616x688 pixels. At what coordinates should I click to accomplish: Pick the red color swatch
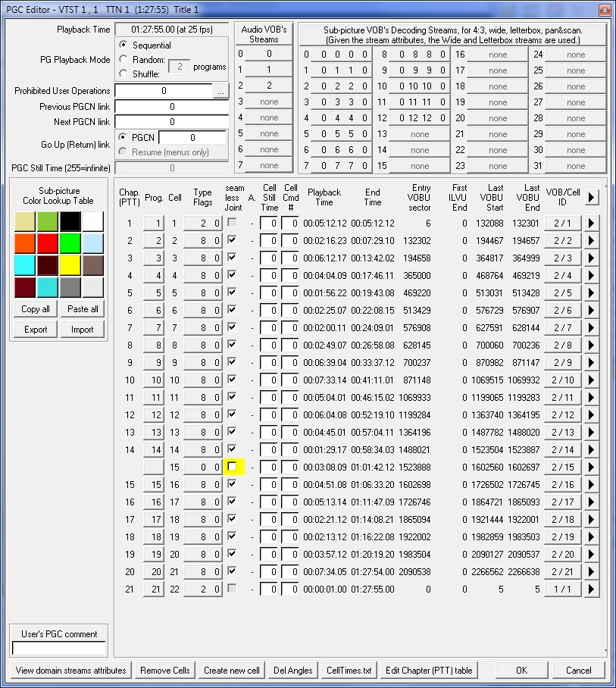pos(48,243)
